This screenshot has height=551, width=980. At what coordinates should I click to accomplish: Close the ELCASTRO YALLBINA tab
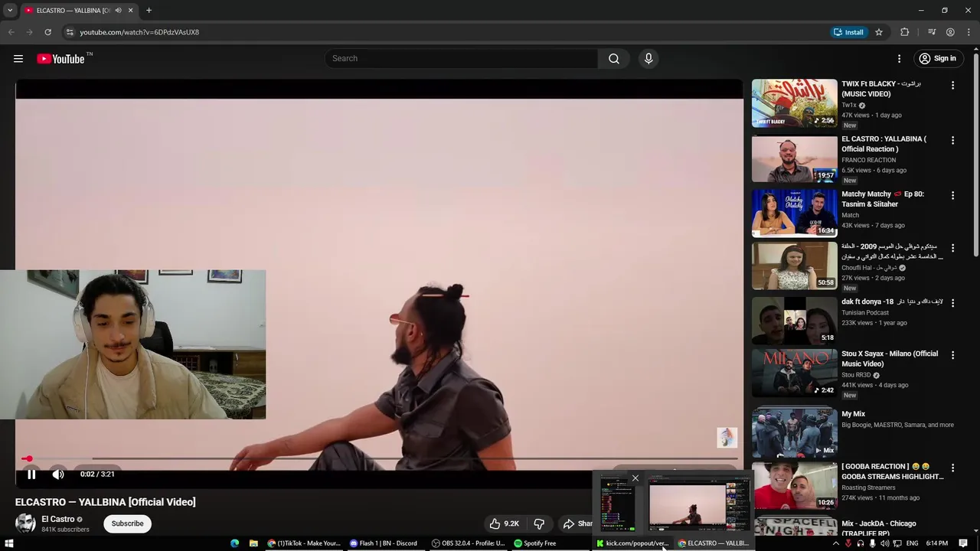coord(130,11)
